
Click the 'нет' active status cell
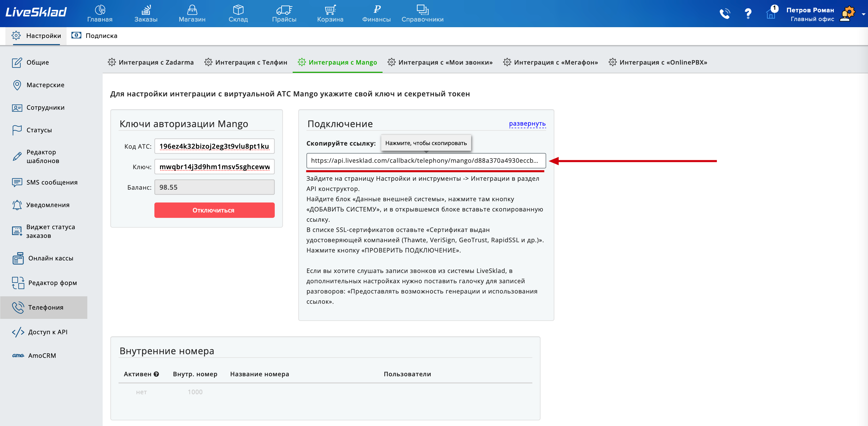(x=141, y=392)
